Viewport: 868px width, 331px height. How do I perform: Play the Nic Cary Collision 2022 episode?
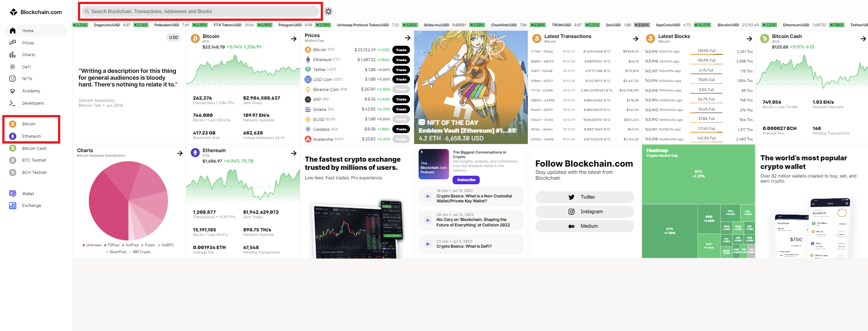(428, 220)
